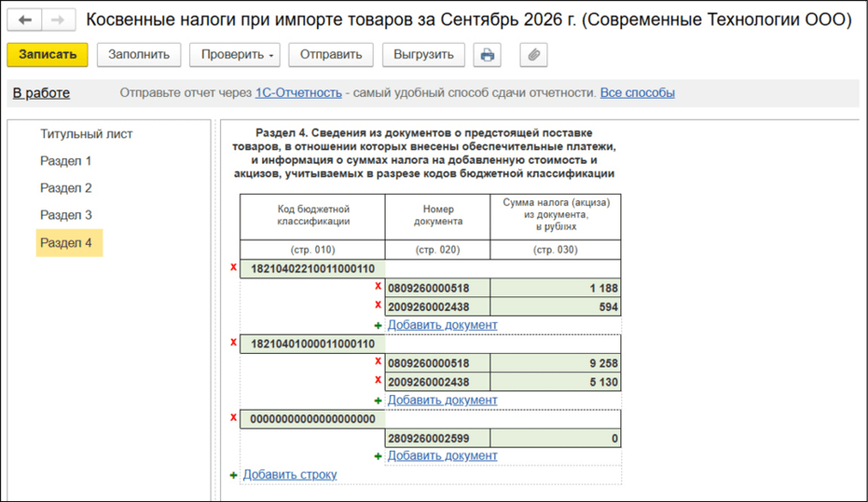Screen dimensions: 868x502
Task: Edit KBK field 18210402210011000110
Action: (x=312, y=269)
